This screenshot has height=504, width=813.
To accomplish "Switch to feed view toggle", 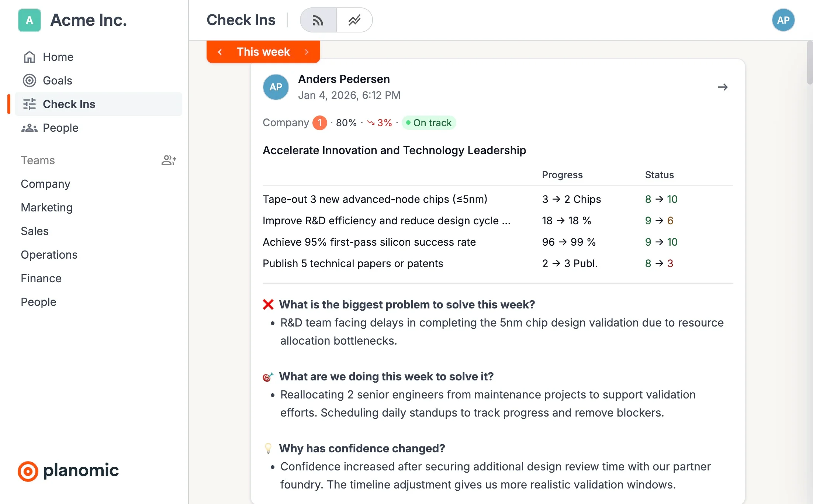I will tap(318, 20).
